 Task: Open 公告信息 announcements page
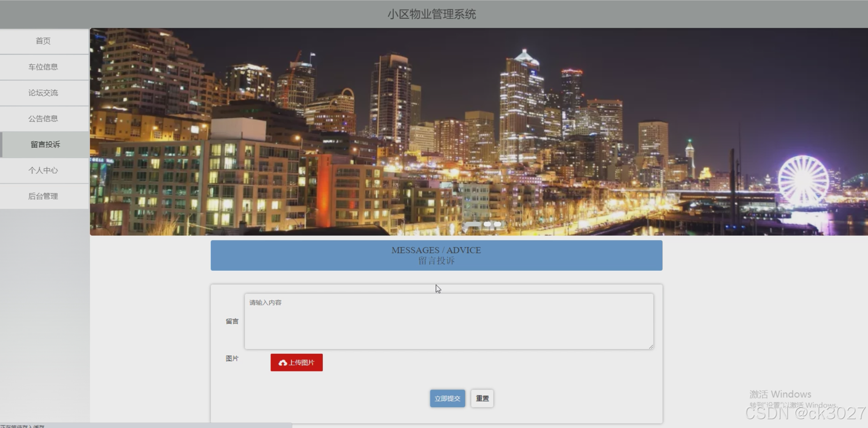(43, 118)
